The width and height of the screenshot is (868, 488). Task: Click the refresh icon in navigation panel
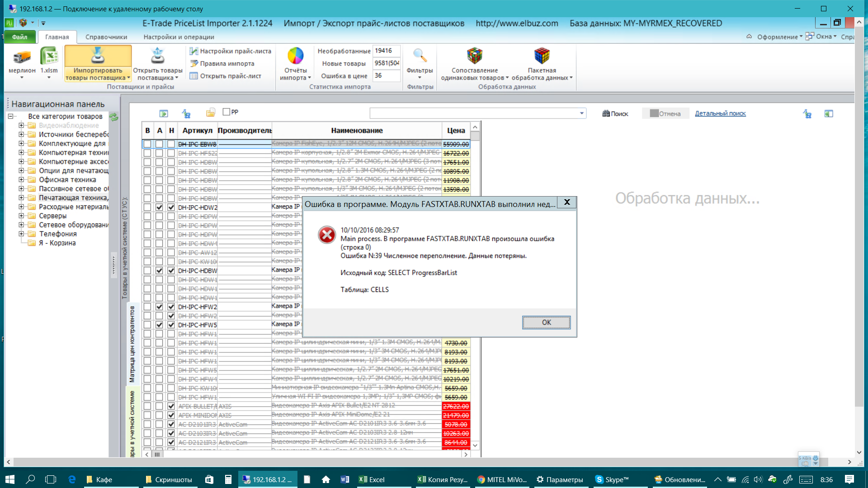coord(113,117)
